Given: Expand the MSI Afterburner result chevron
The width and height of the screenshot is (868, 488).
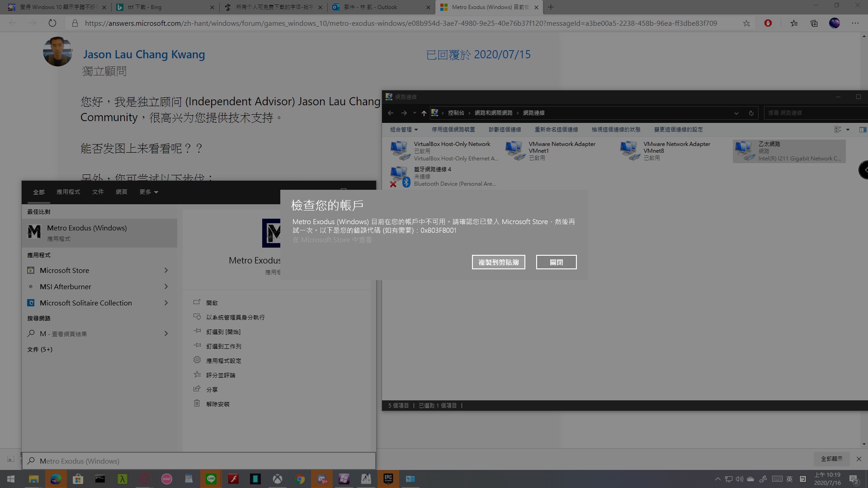Looking at the screenshot, I should tap(166, 286).
